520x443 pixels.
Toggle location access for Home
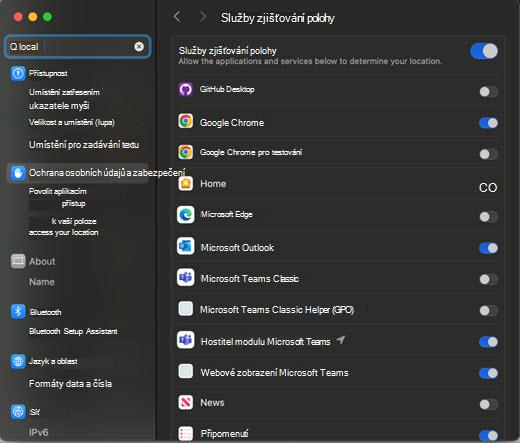pyautogui.click(x=488, y=188)
